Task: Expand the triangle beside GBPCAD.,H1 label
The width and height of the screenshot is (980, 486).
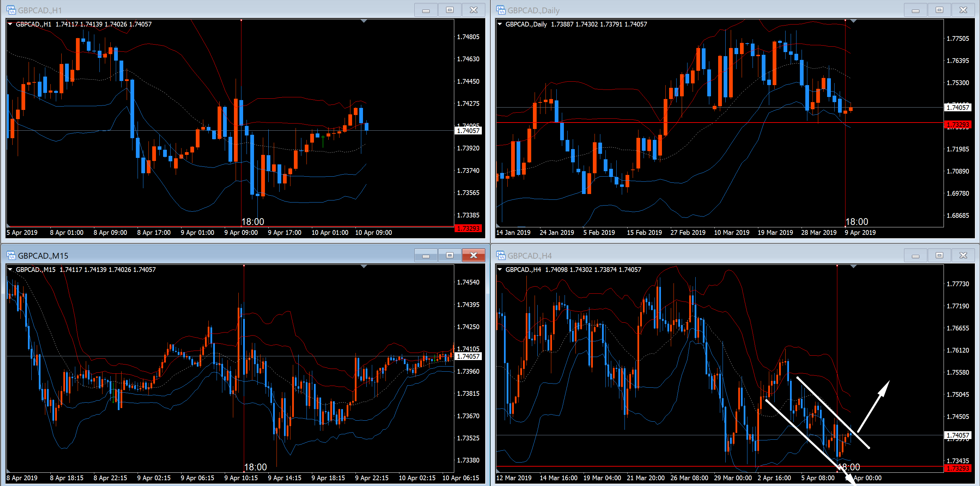Action: tap(10, 24)
